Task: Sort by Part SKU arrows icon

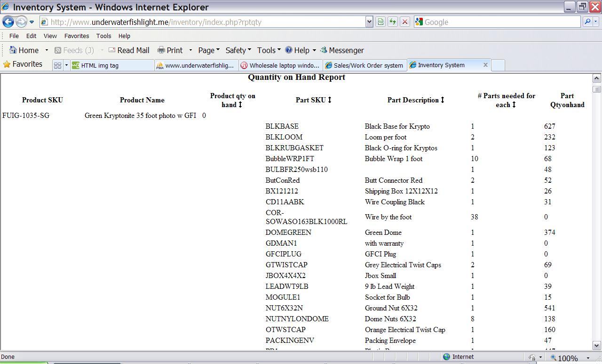Action: coord(330,100)
